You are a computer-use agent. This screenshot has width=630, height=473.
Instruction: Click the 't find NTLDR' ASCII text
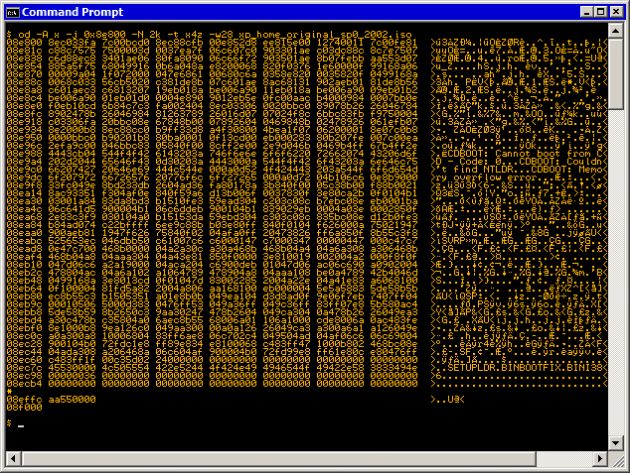tap(476, 170)
